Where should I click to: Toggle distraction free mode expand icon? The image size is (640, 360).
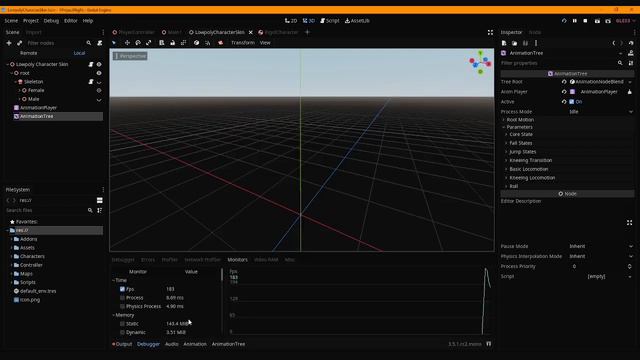(490, 32)
